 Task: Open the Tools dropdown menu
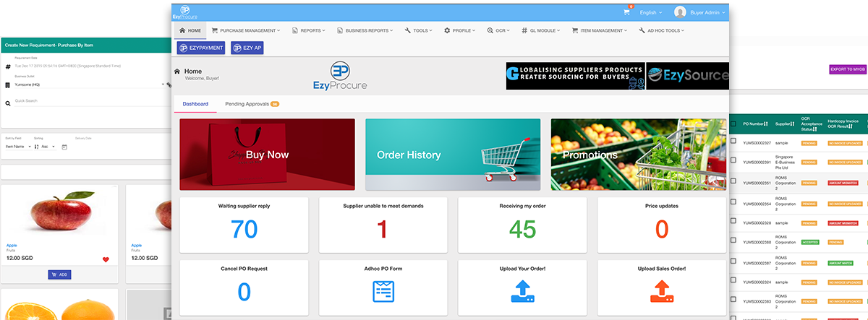(420, 30)
